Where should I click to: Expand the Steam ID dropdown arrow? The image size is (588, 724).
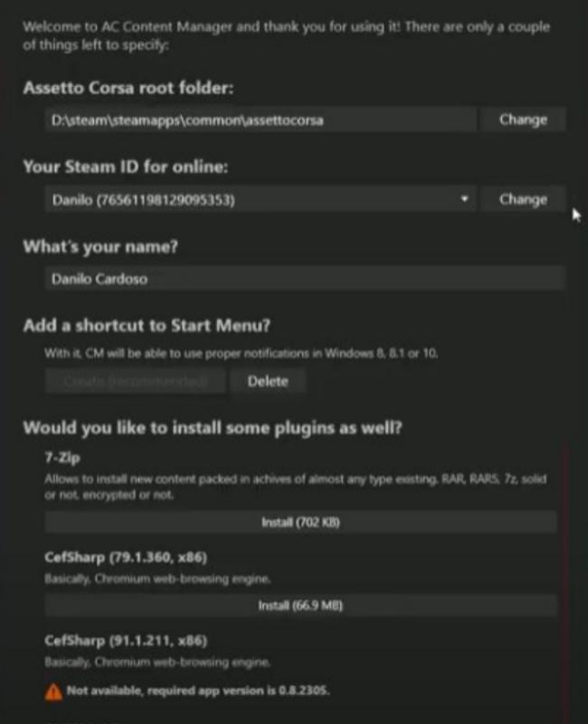464,199
